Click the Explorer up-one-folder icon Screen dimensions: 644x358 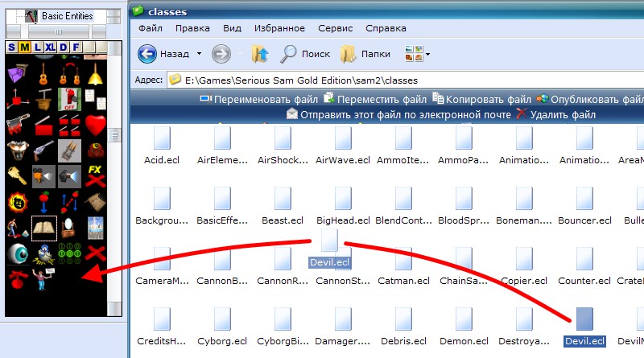260,54
